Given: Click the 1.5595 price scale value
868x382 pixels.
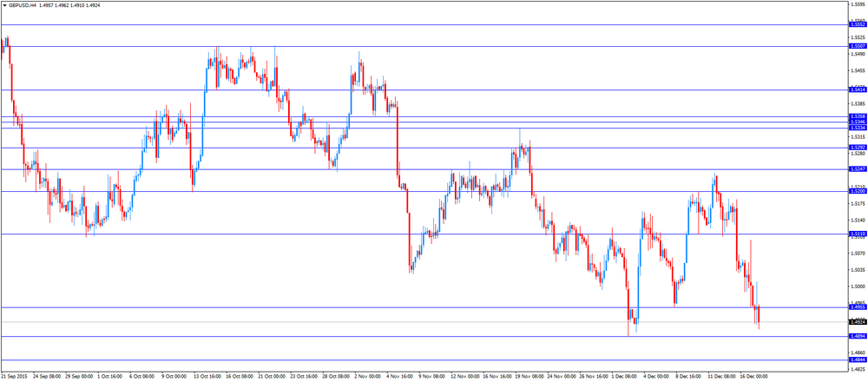Looking at the screenshot, I should coord(858,4).
